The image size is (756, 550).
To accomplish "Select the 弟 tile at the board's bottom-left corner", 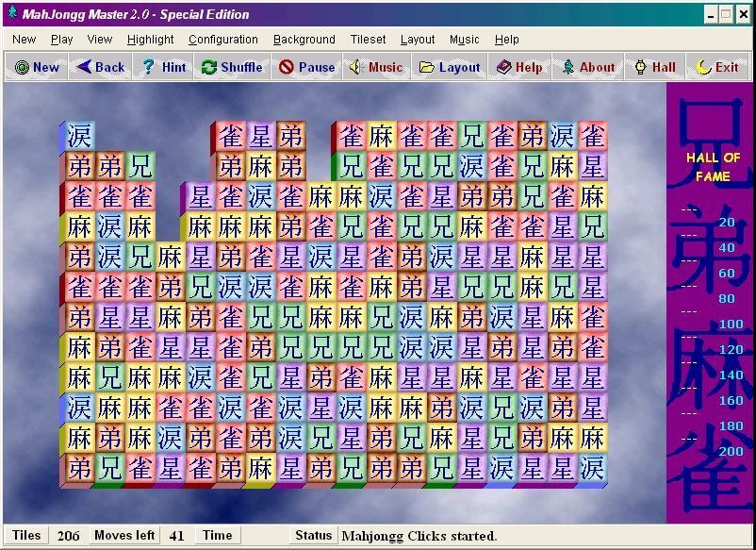I will (79, 468).
